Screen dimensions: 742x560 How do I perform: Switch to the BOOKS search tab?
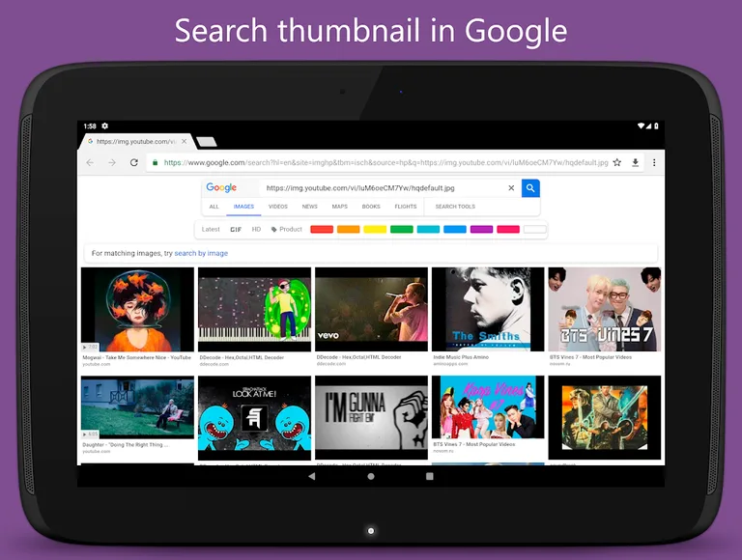(x=371, y=207)
